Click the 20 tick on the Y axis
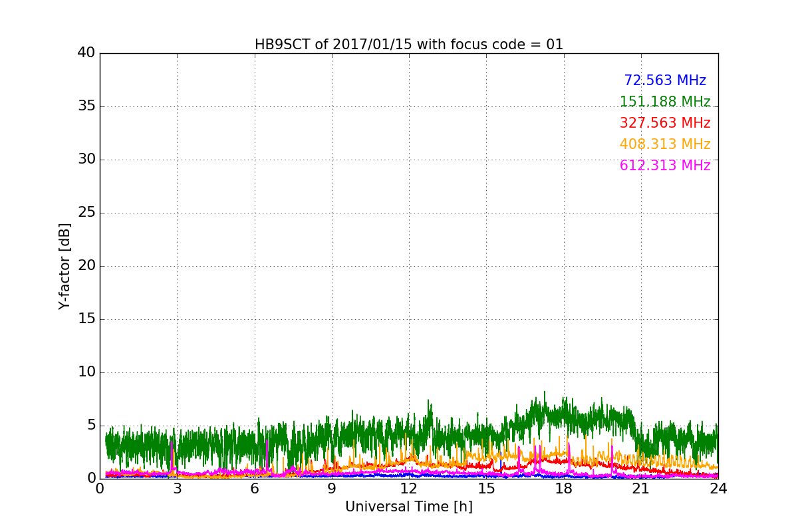Viewport: 798px width, 532px height. click(86, 265)
